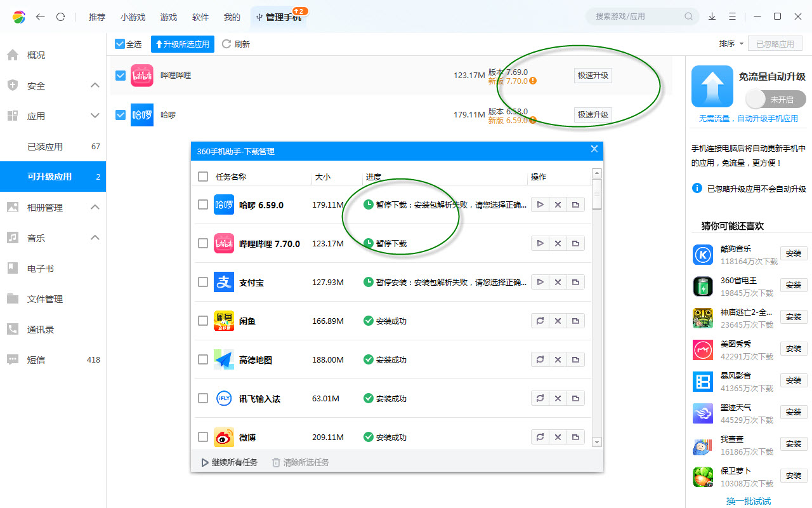812x508 pixels.
Task: Click the 换一批试试 link
Action: pos(749,501)
